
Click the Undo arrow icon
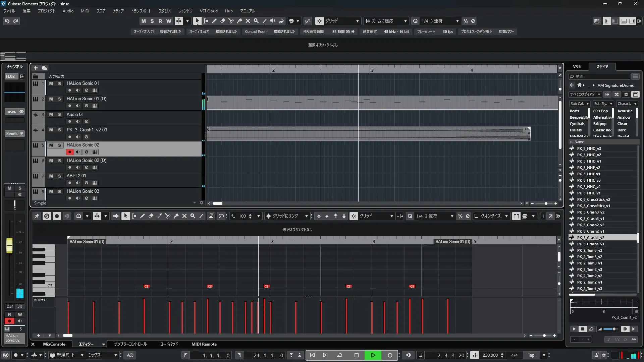[x=7, y=21]
